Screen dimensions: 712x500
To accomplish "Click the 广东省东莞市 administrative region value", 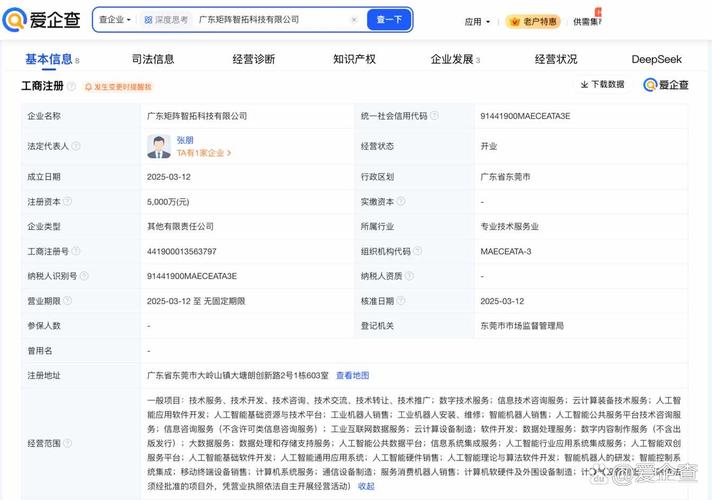I will coord(505,177).
